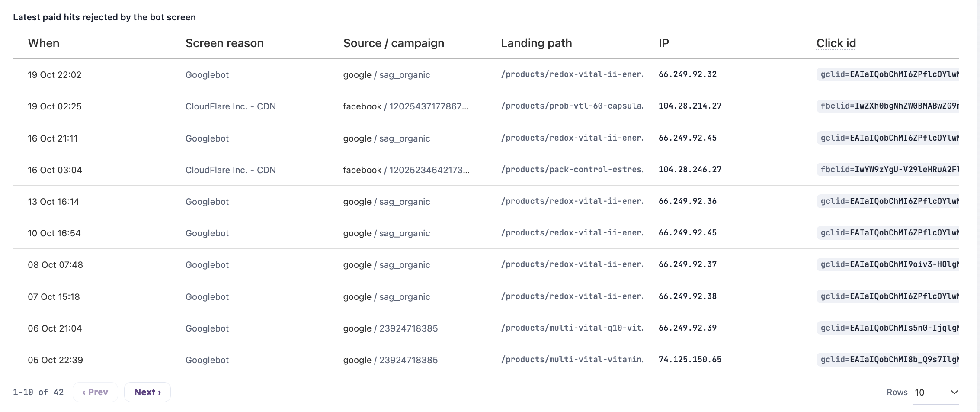Click the When column header
Viewport: 980px width, 412px height.
[44, 43]
